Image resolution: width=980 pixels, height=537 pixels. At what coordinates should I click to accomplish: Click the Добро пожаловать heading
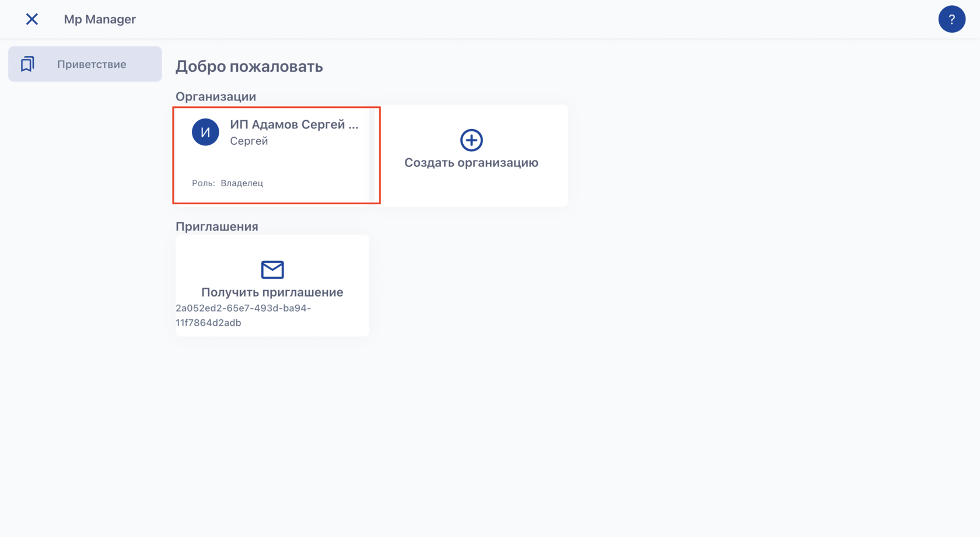pos(249,67)
